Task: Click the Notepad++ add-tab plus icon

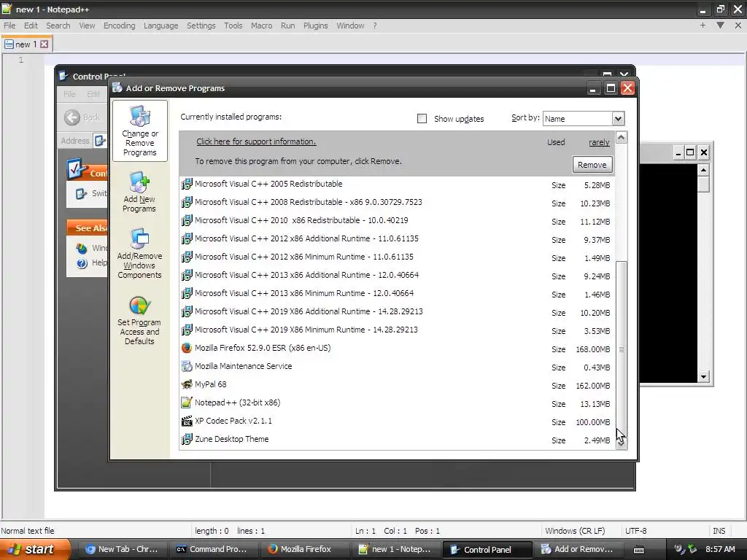Action: [x=703, y=26]
